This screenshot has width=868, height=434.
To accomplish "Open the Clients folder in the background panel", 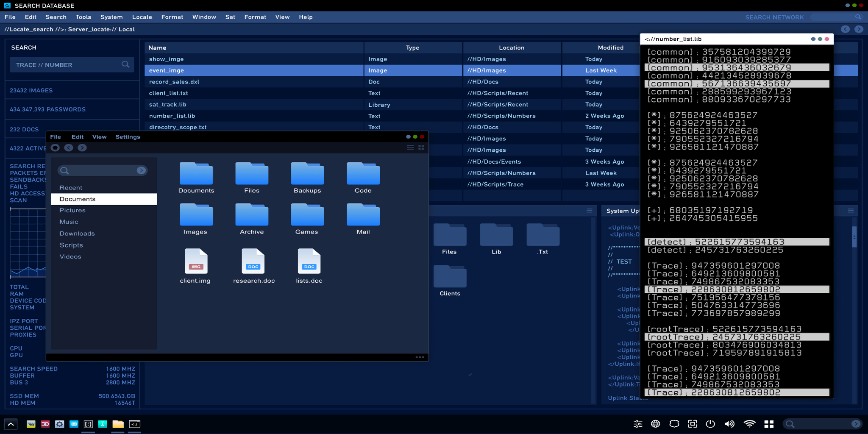I will [x=450, y=281].
